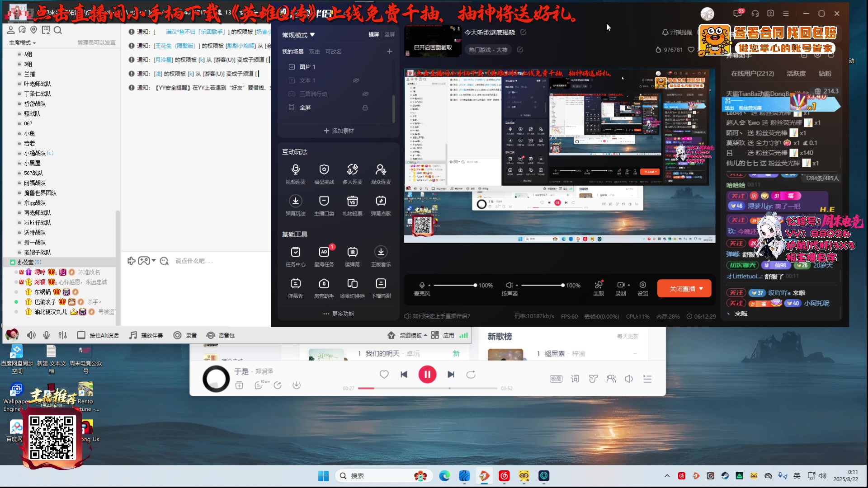Image resolution: width=868 pixels, height=488 pixels.
Task: Click 播放伴奏 play accompaniment button
Action: coord(146,335)
